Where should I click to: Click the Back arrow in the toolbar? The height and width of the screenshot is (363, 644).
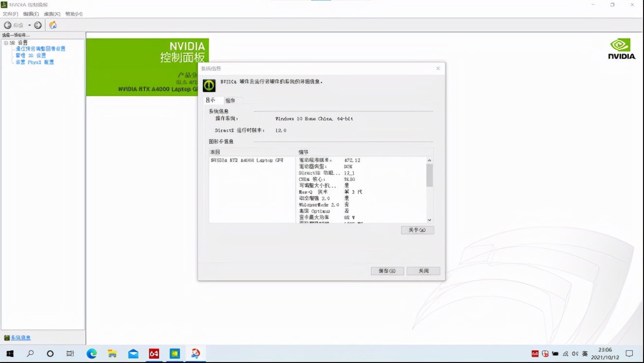8,25
